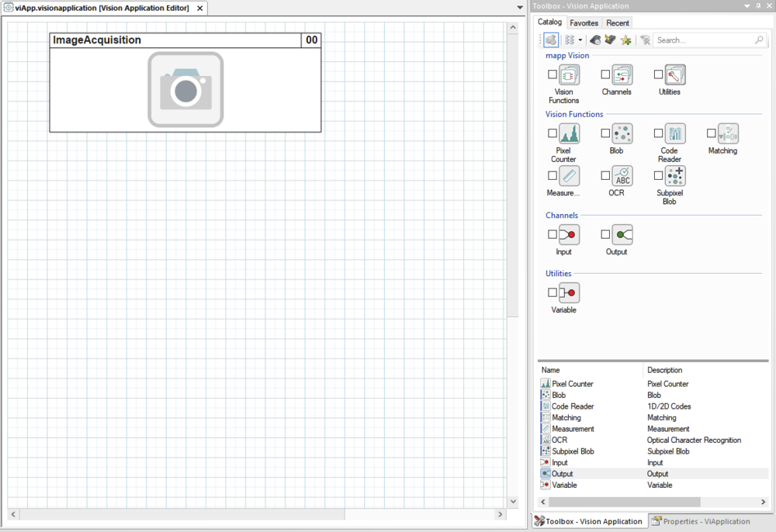Viewport: 776px width, 532px height.
Task: Check the Matching checkbox
Action: (x=711, y=133)
